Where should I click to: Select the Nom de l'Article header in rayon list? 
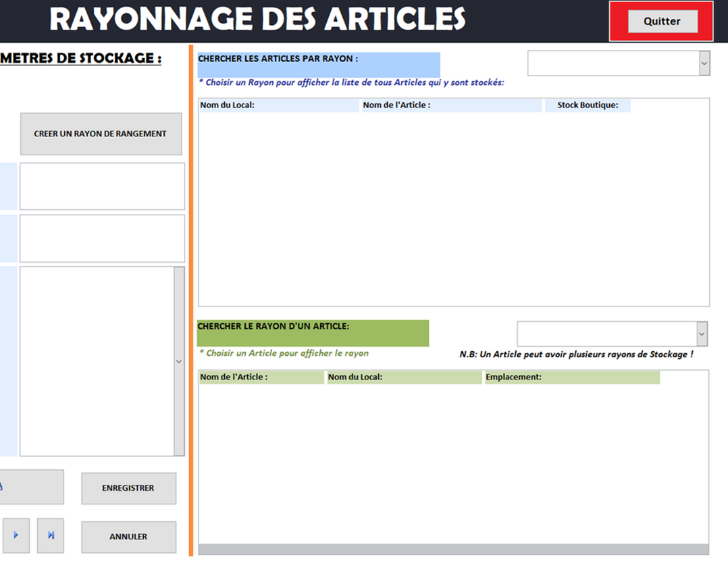point(451,105)
